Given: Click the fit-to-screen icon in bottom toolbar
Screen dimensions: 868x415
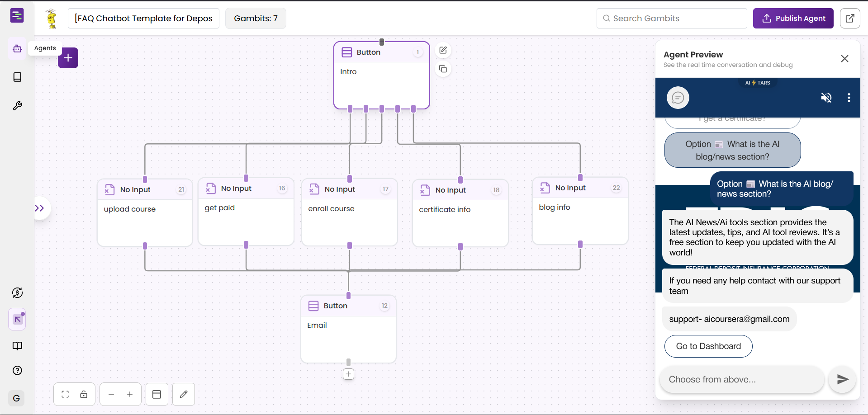Looking at the screenshot, I should pos(65,394).
